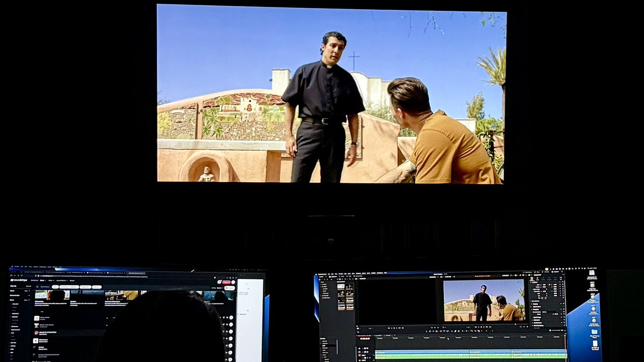This screenshot has width=644, height=362.
Task: Click the timeline viewer in the video editor
Action: [484, 300]
